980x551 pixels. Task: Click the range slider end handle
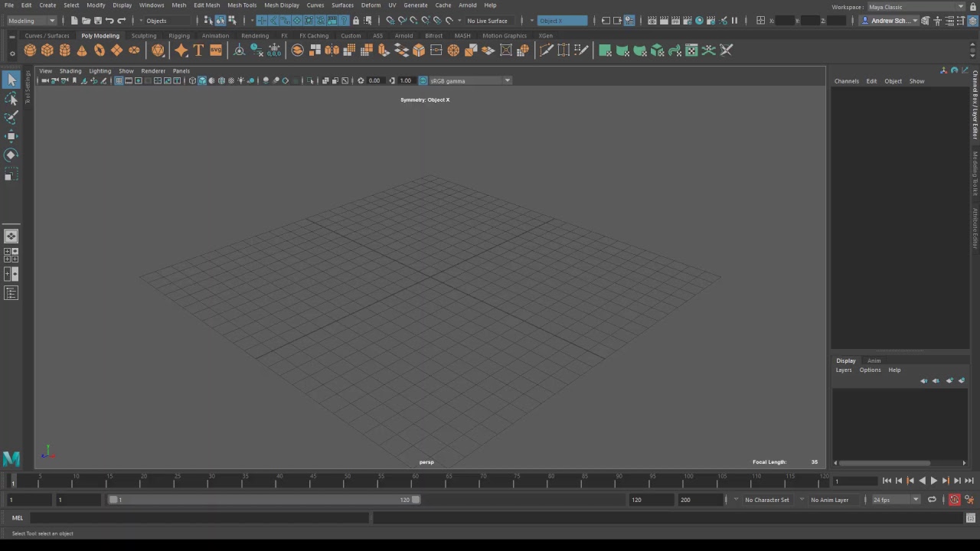(416, 500)
